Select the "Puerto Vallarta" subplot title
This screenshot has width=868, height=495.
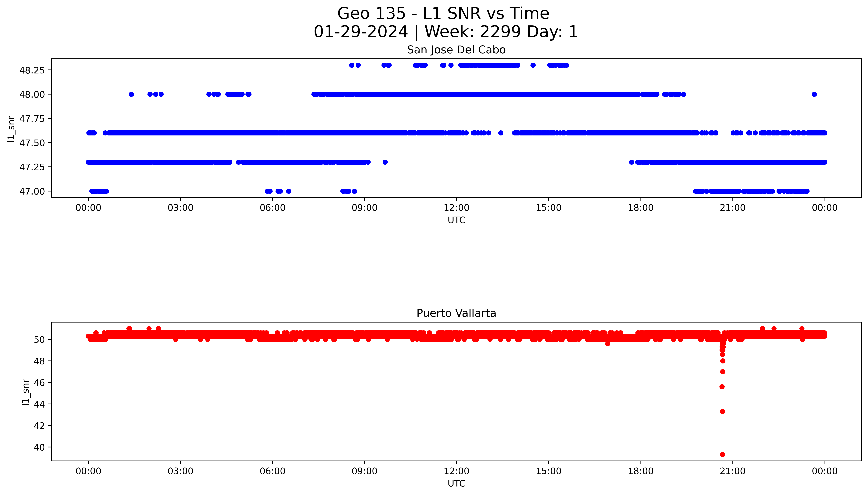(456, 313)
